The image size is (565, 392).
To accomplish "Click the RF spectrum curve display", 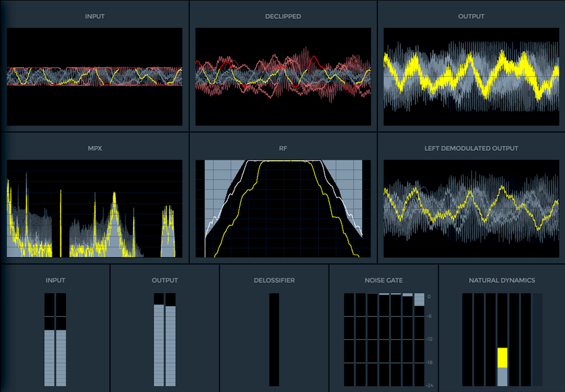I will click(x=283, y=209).
